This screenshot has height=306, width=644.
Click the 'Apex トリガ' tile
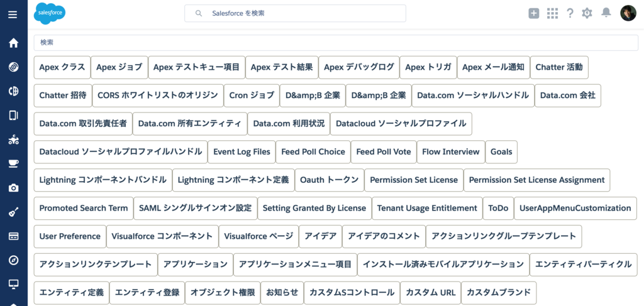click(428, 67)
